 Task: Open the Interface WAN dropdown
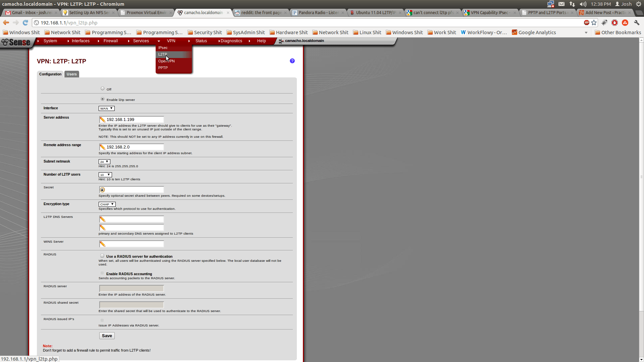106,108
